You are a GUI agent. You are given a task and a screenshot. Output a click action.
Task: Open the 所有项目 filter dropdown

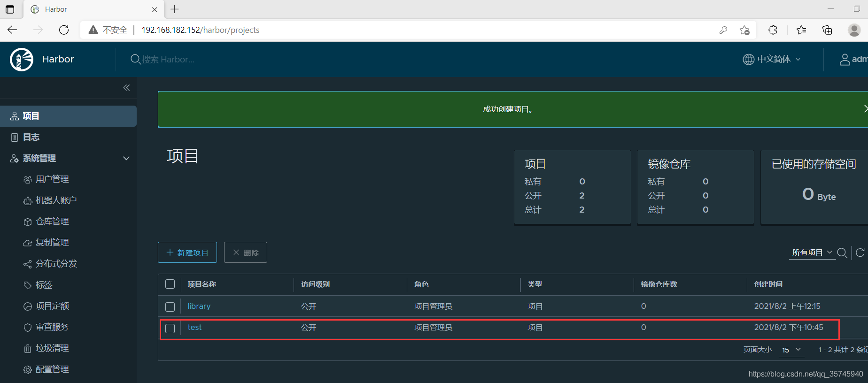[x=812, y=253]
